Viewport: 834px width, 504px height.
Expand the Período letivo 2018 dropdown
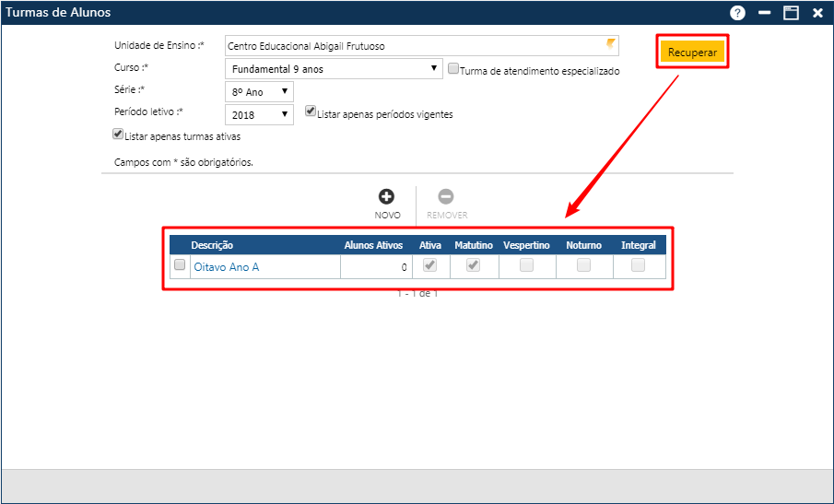259,114
